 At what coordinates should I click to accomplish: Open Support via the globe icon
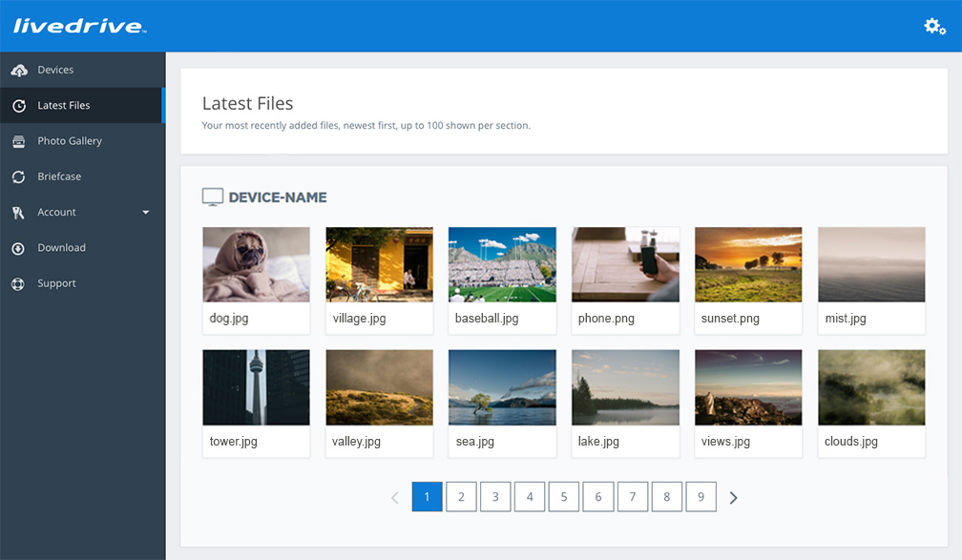pyautogui.click(x=19, y=282)
